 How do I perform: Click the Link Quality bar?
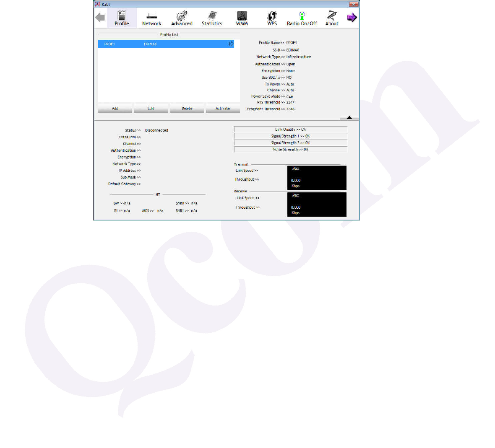290,129
